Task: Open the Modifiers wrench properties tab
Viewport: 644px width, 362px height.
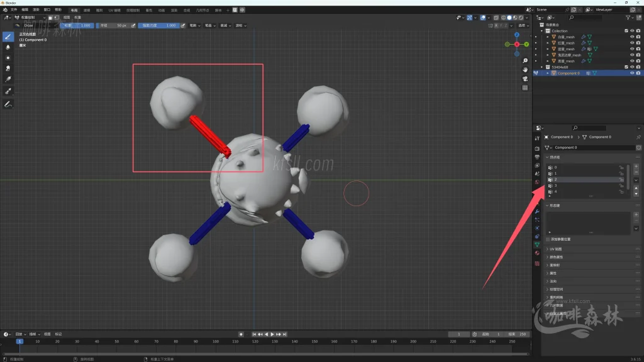Action: (537, 211)
